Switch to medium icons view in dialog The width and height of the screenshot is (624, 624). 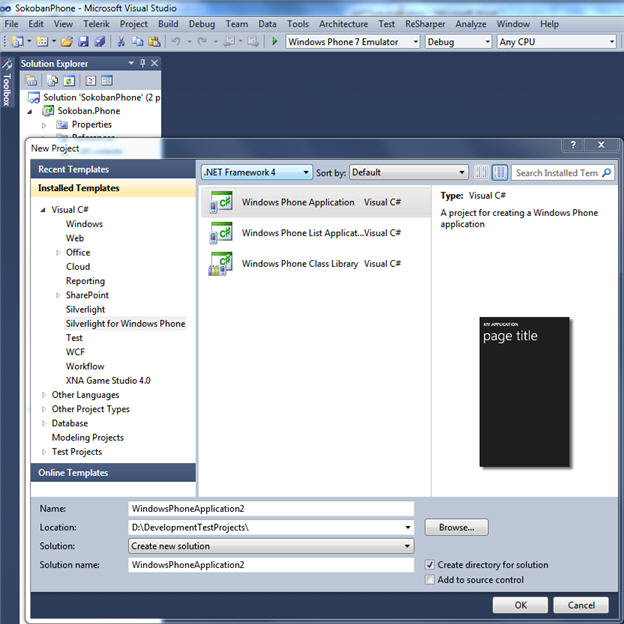[x=499, y=172]
